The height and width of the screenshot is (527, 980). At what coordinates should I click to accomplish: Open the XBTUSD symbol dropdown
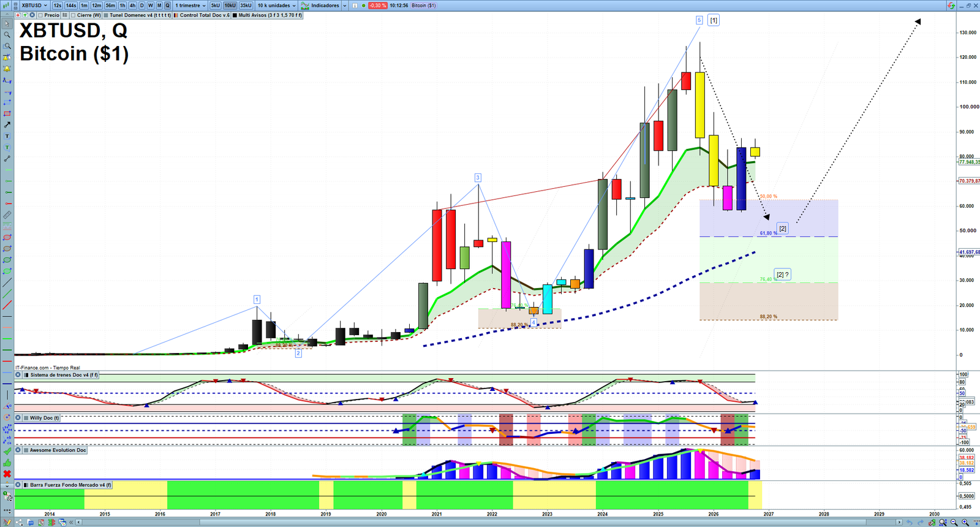click(x=34, y=6)
